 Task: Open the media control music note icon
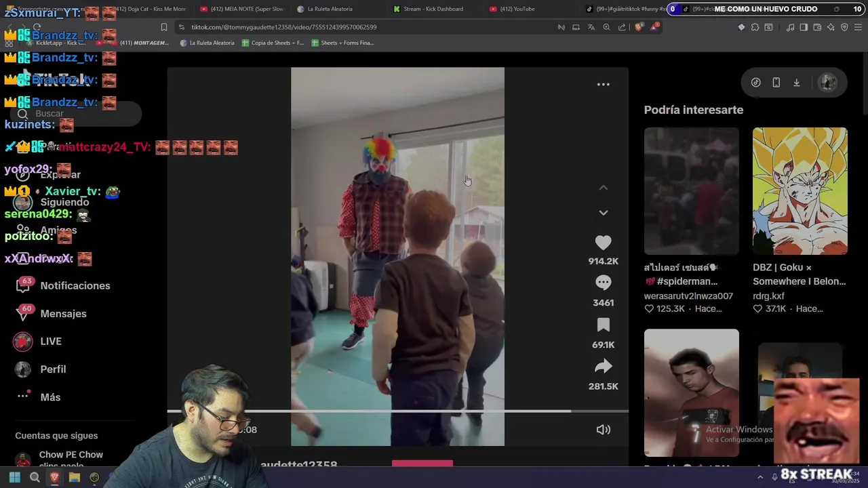790,27
